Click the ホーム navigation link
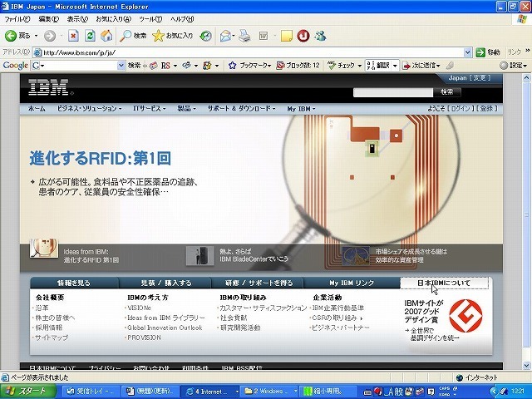The image size is (532, 399). click(37, 109)
